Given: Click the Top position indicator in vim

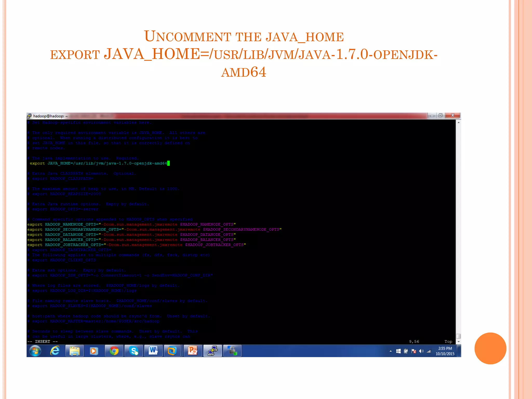Looking at the screenshot, I should pyautogui.click(x=448, y=342).
